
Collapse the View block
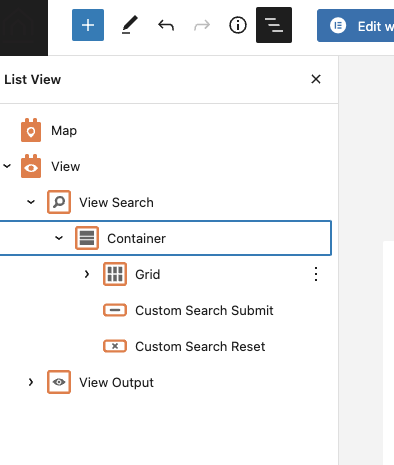point(7,166)
